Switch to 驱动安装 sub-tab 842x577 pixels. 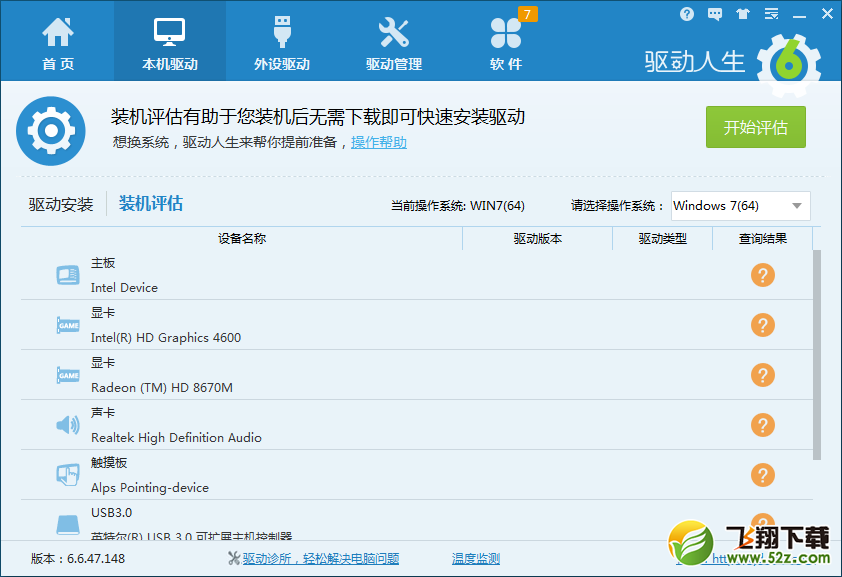point(61,204)
